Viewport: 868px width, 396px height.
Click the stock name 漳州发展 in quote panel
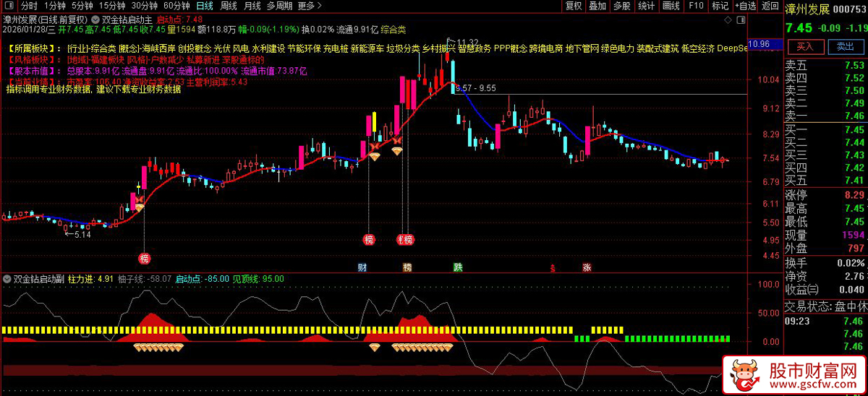coord(809,9)
